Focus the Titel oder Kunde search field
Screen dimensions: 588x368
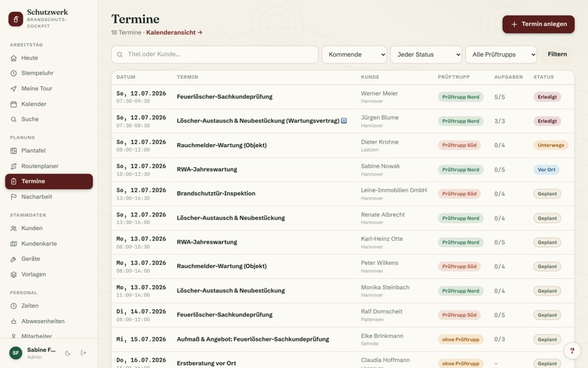215,54
